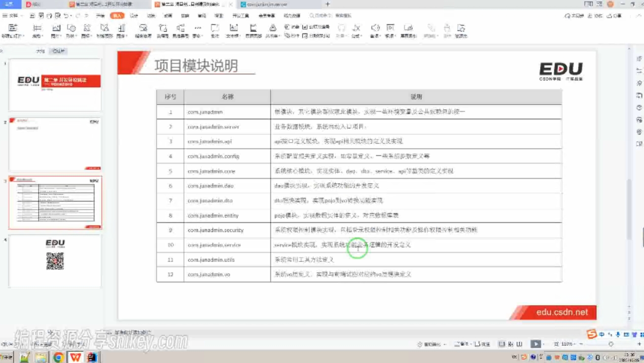
Task: Click the New Slide icon in the Insert ribbon
Action: point(13,28)
